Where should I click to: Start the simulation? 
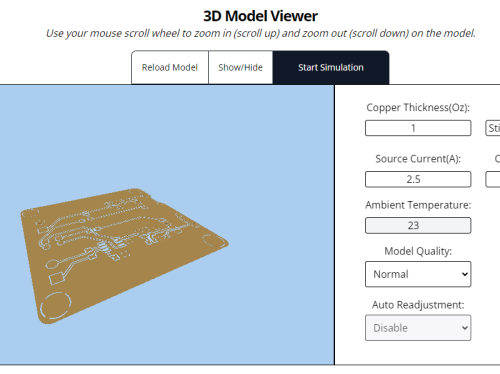click(331, 68)
